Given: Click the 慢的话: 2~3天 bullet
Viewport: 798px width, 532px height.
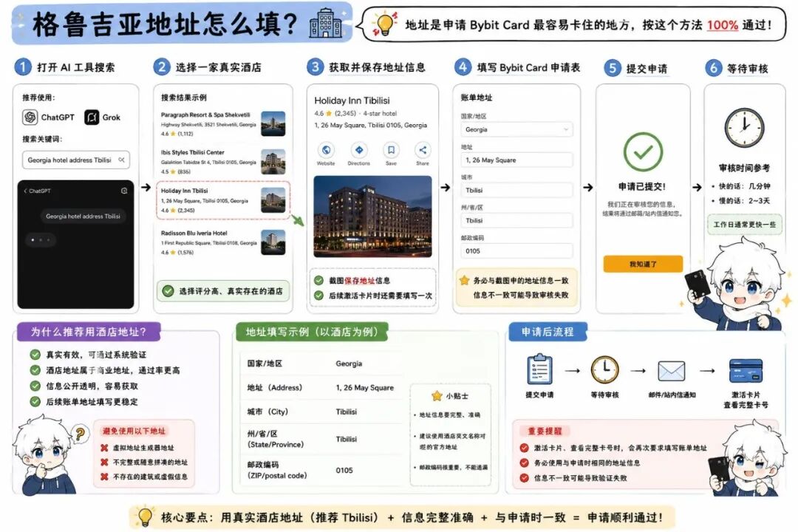Looking at the screenshot, I should (741, 201).
